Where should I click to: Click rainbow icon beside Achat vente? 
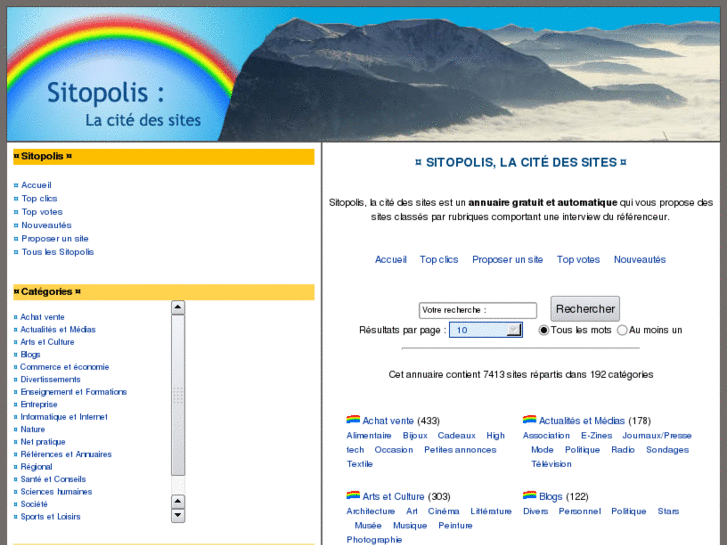[x=353, y=420]
